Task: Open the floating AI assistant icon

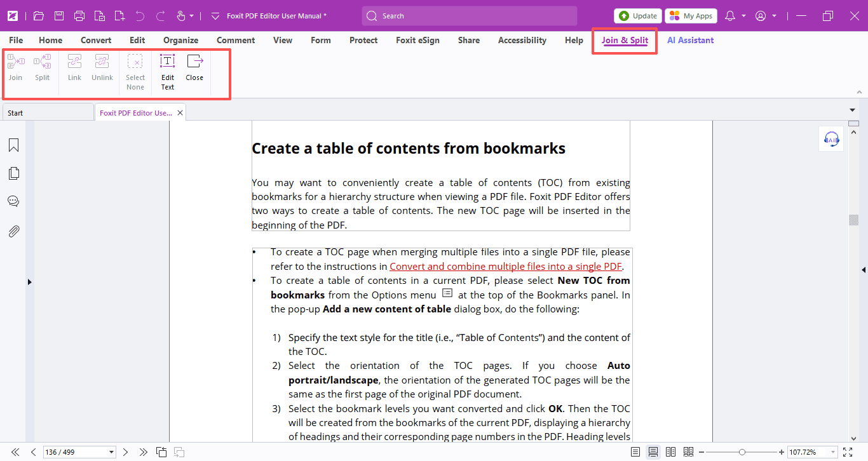Action: coord(831,139)
